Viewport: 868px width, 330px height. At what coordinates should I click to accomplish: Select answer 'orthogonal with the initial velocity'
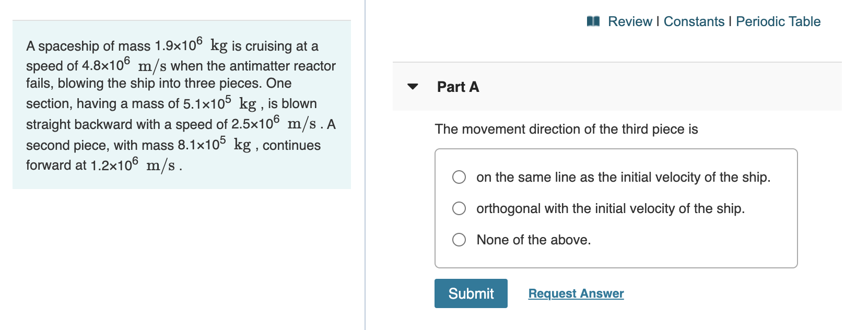click(x=459, y=208)
